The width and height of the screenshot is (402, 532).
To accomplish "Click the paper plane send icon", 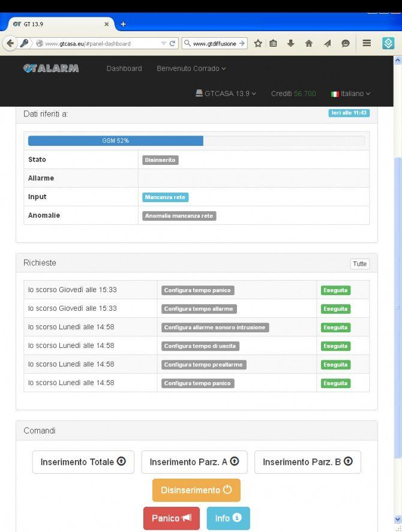I will coord(328,43).
